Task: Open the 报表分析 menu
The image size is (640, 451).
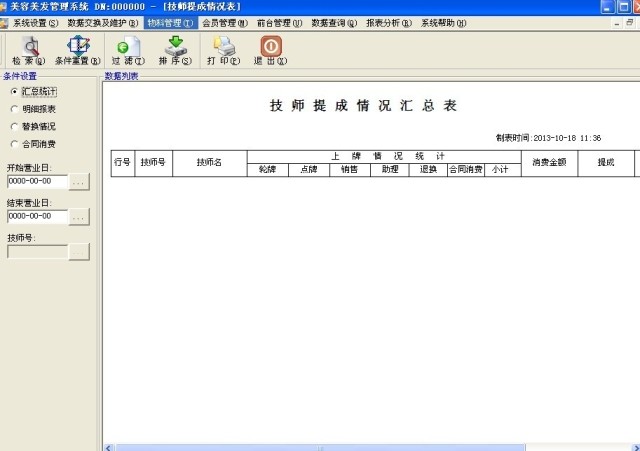Action: coord(389,23)
